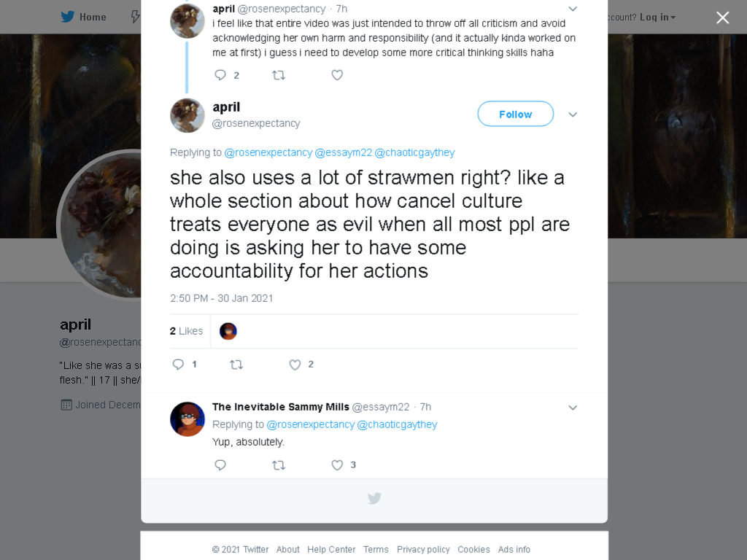Like the main strawmen tweet
Image resolution: width=747 pixels, height=560 pixels.
click(x=295, y=365)
